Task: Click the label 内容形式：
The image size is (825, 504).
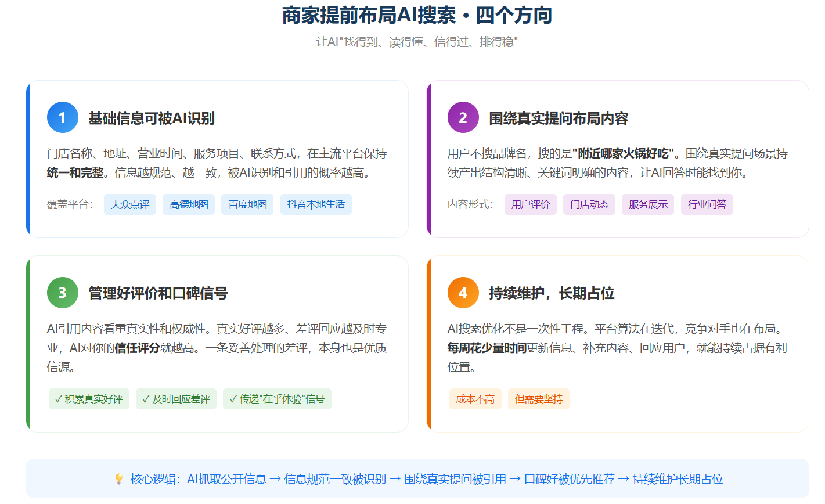Action: pos(471,204)
